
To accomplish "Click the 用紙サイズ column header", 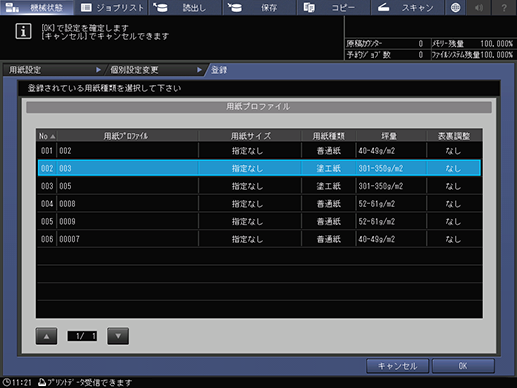I will point(250,136).
